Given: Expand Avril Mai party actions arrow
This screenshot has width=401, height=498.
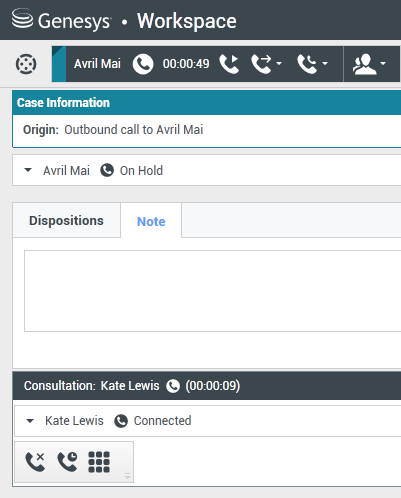Looking at the screenshot, I should pyautogui.click(x=28, y=170).
